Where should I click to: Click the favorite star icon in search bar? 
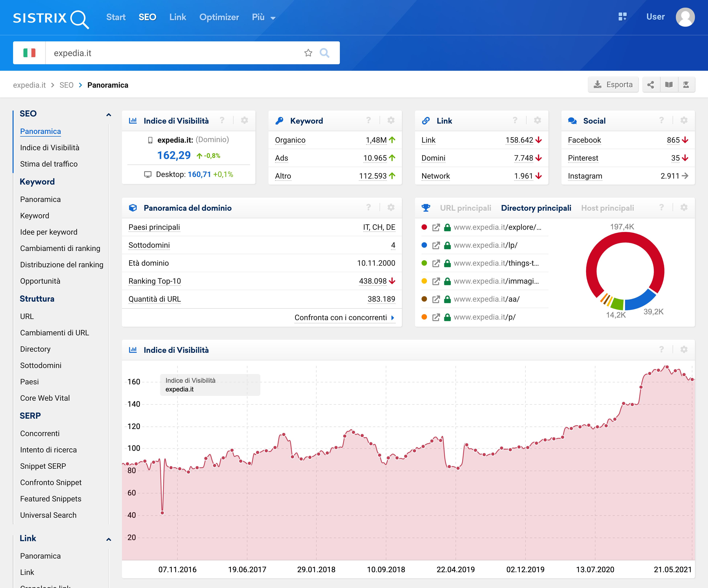coord(308,53)
